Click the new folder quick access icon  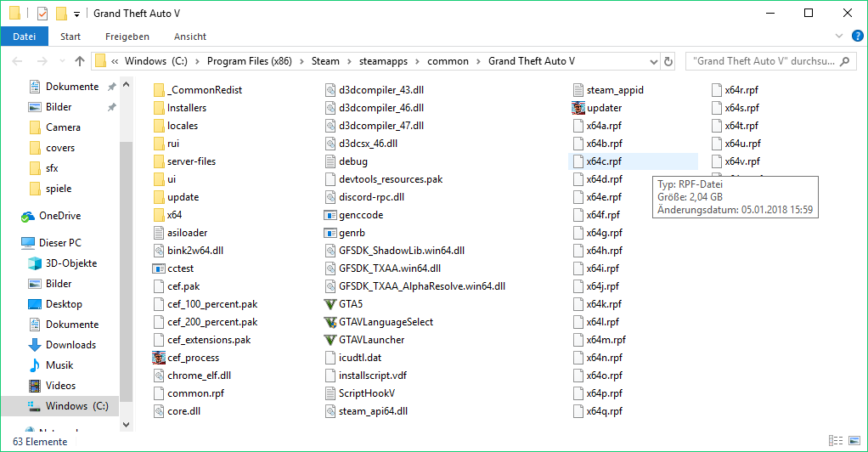pos(61,14)
